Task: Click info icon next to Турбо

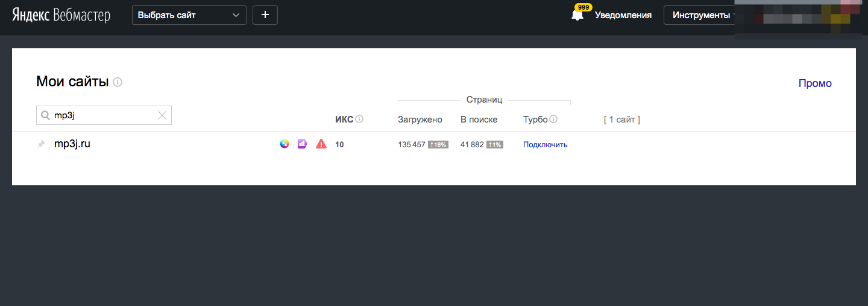Action: click(553, 120)
